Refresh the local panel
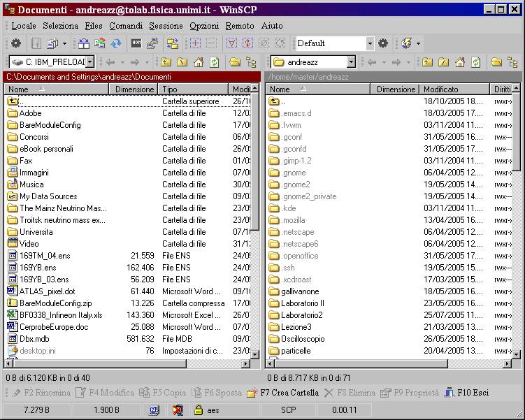Screen dimensions: 525x420 (215, 62)
